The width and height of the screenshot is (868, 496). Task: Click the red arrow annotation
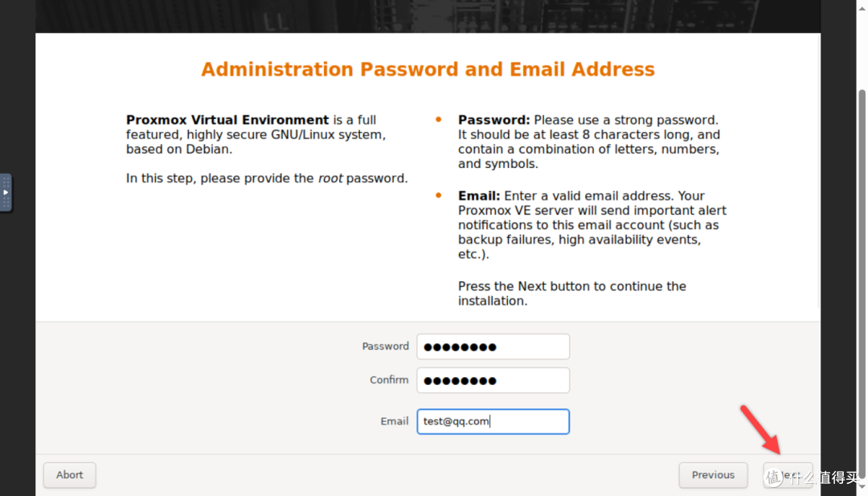[x=759, y=430]
